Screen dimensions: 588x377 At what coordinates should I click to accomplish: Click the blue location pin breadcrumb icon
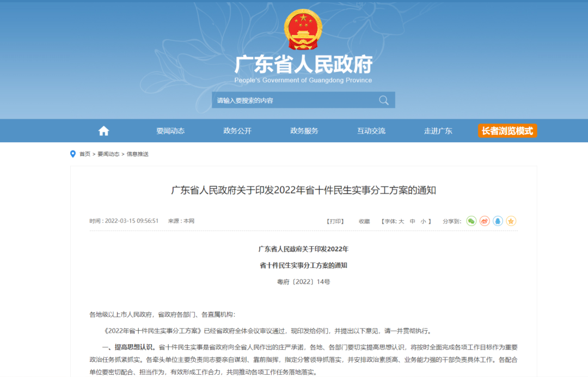pos(73,154)
